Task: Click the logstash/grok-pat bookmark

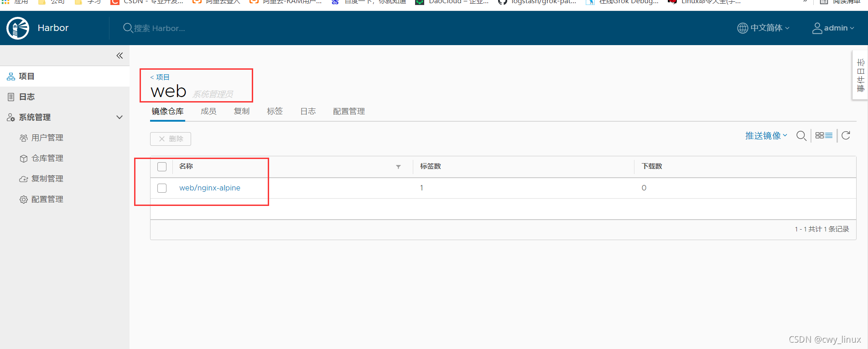Action: (537, 2)
